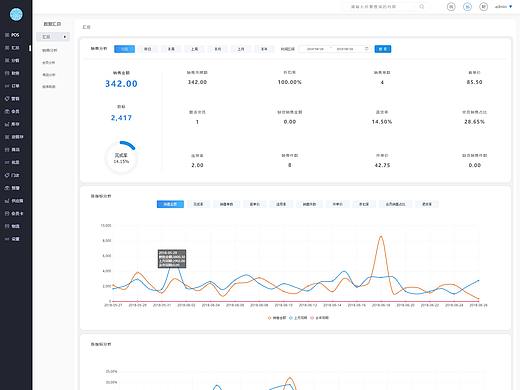Click the 100.00% discount rate value
Viewport: 520px width, 390px height.
click(290, 82)
